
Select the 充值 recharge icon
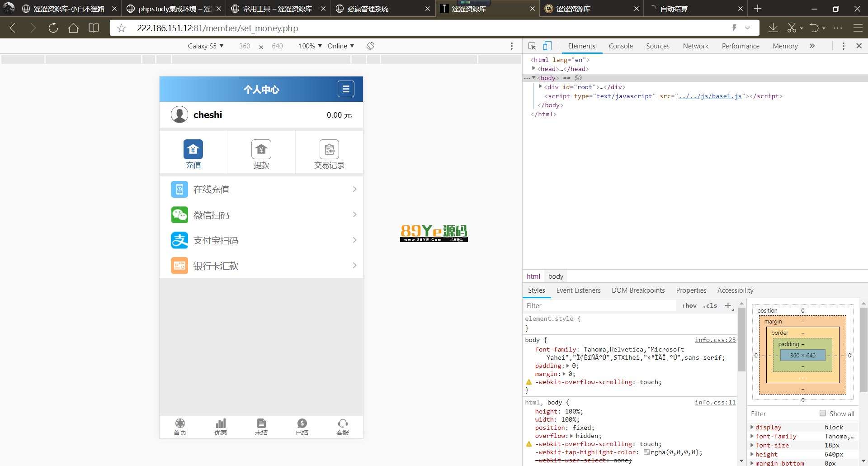tap(193, 149)
